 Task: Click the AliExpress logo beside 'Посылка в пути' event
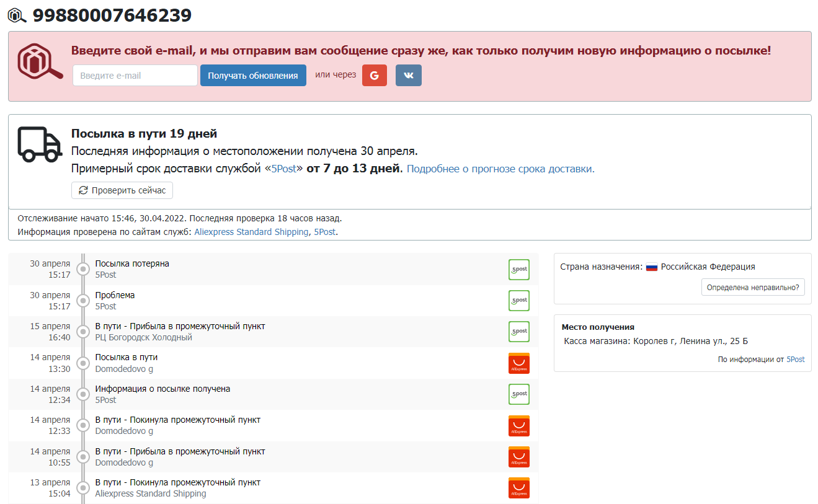(518, 363)
